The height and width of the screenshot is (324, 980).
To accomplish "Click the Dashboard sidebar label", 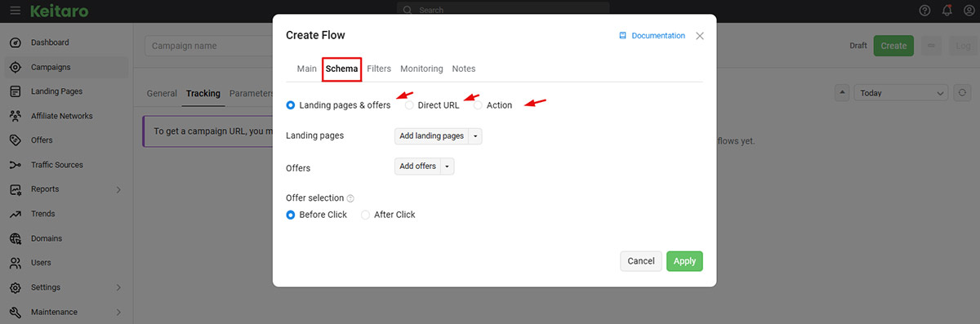I will (x=50, y=42).
